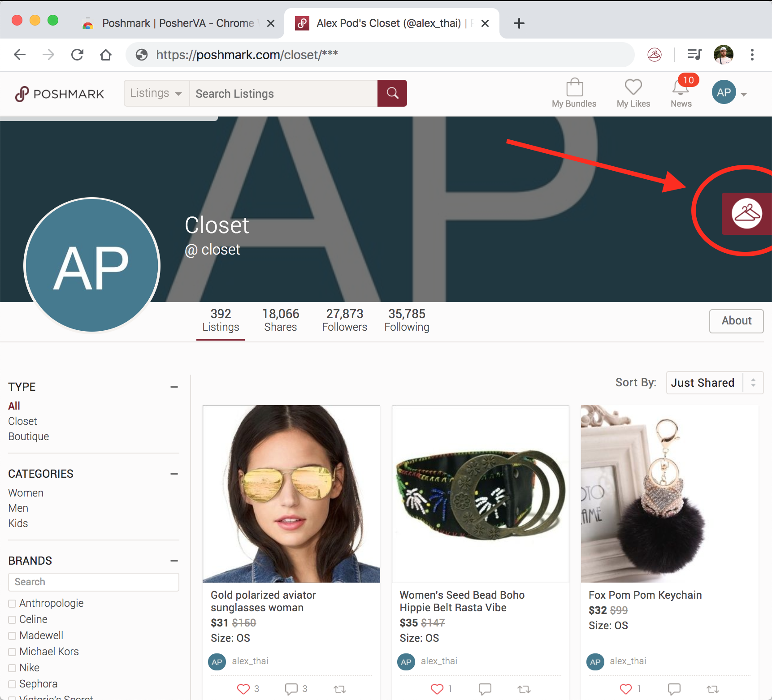Open the Listings search type dropdown
The width and height of the screenshot is (772, 700).
pos(156,93)
